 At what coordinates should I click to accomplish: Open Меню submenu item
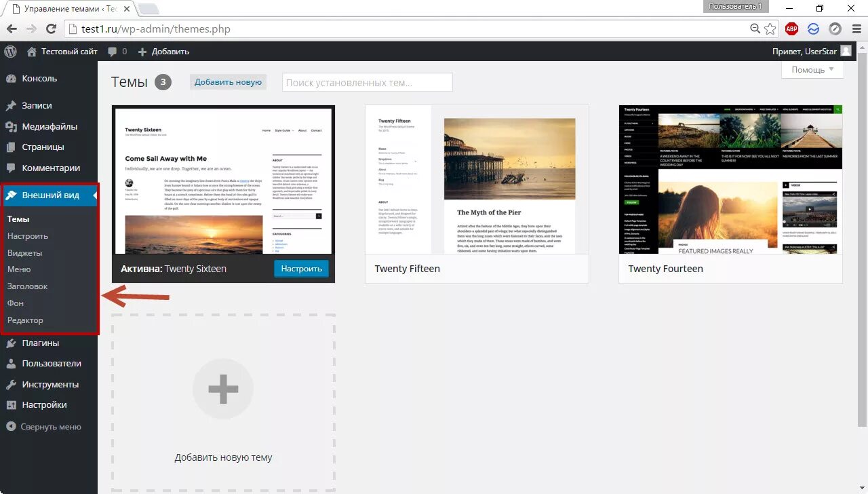[x=19, y=269]
